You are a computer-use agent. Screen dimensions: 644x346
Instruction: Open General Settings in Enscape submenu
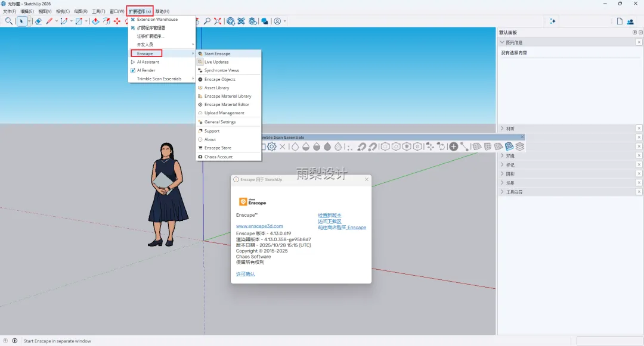228,121
